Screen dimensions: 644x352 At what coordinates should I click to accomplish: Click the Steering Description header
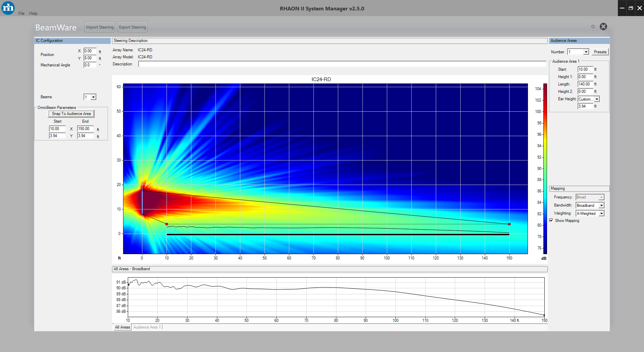tap(330, 41)
